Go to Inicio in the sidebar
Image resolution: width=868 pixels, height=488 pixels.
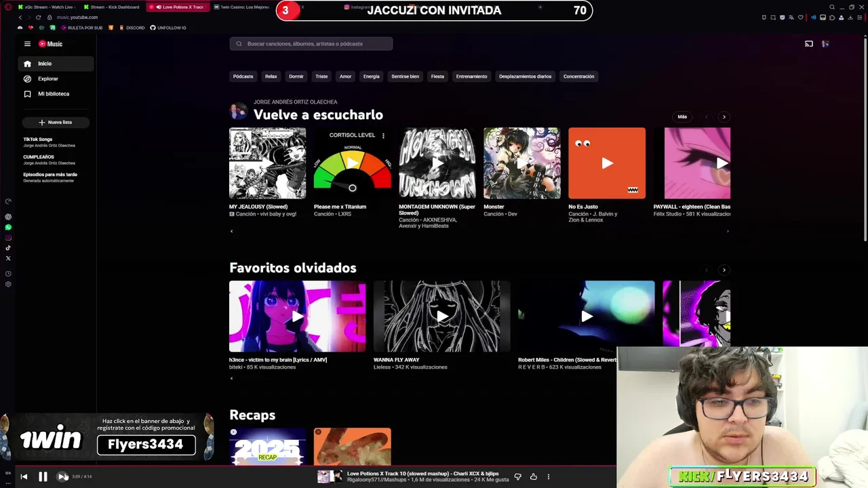[x=56, y=64]
